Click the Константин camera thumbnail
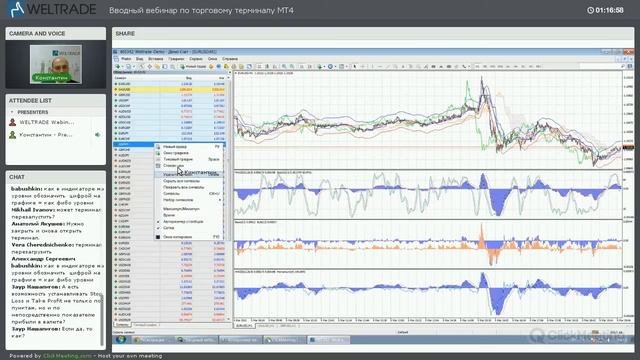640x360 pixels. pos(56,64)
